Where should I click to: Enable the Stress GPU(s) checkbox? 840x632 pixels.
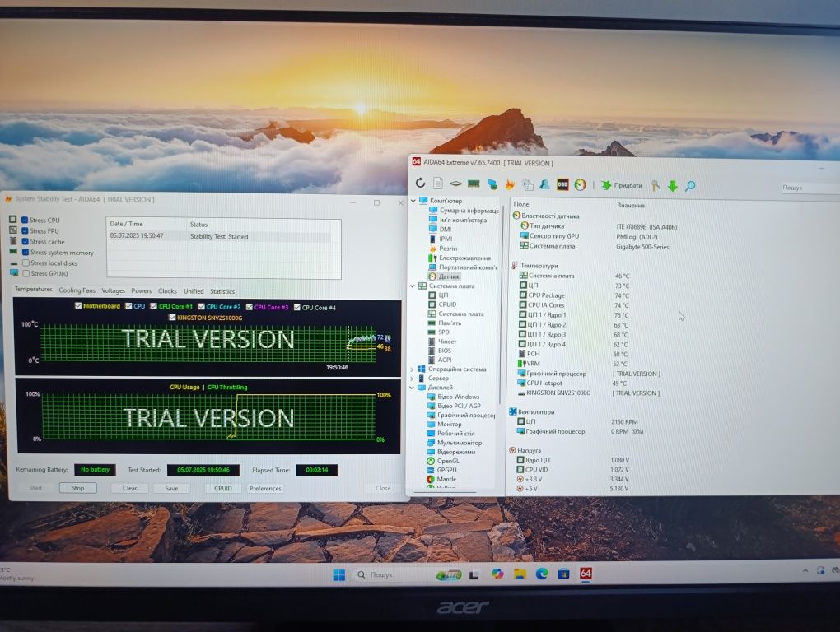(26, 273)
